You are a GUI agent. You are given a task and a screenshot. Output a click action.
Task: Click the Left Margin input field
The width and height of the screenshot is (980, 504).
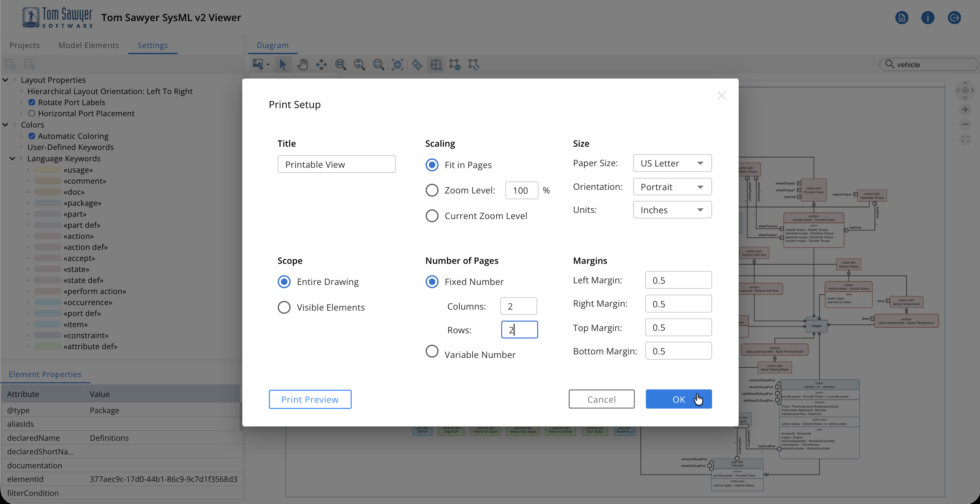[x=678, y=280]
